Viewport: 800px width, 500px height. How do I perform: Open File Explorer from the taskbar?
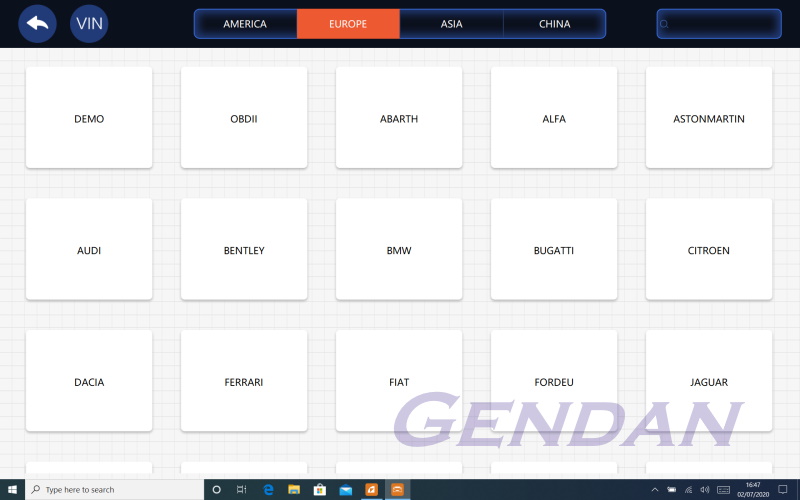click(294, 490)
